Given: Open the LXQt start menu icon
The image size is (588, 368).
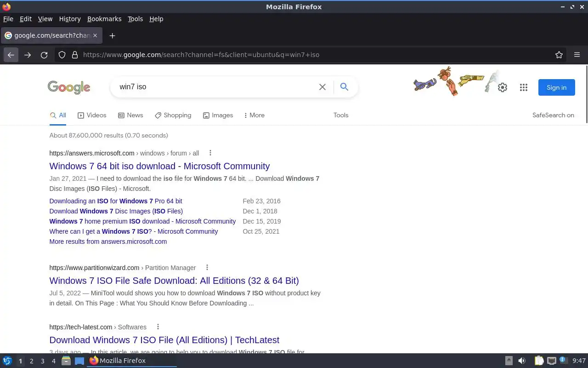Looking at the screenshot, I should [7, 361].
